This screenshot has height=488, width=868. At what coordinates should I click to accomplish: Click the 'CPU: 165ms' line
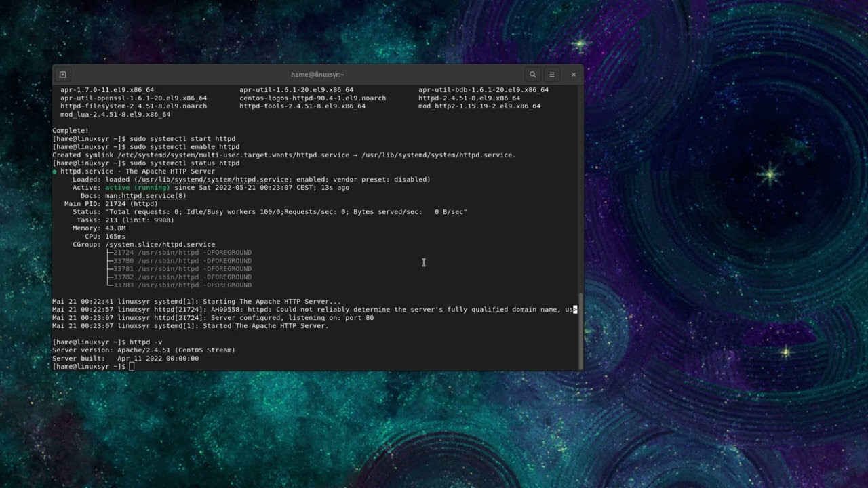tap(105, 237)
